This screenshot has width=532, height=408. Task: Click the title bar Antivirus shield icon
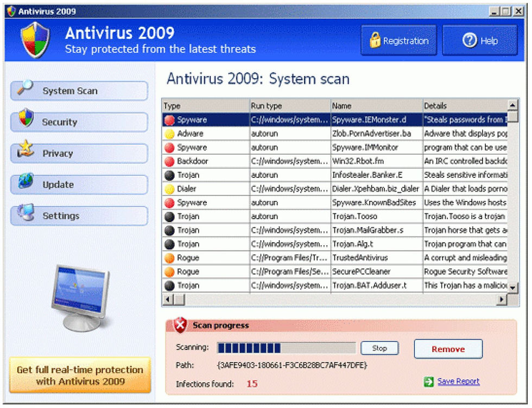tap(11, 11)
